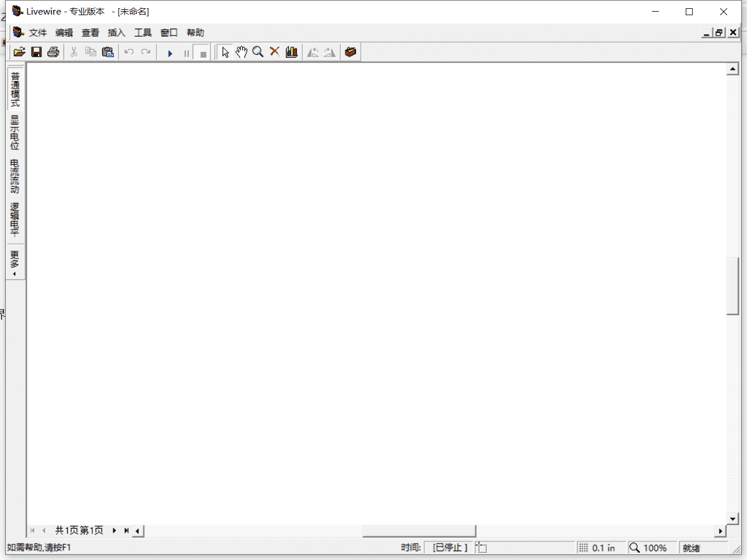Switch to 显示电位 view tab
This screenshot has height=560, width=747.
pyautogui.click(x=15, y=132)
